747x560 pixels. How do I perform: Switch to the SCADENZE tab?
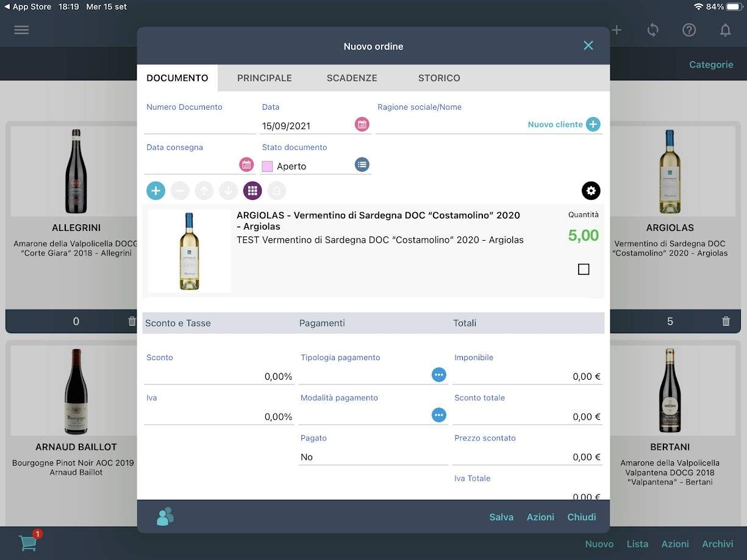pyautogui.click(x=352, y=78)
